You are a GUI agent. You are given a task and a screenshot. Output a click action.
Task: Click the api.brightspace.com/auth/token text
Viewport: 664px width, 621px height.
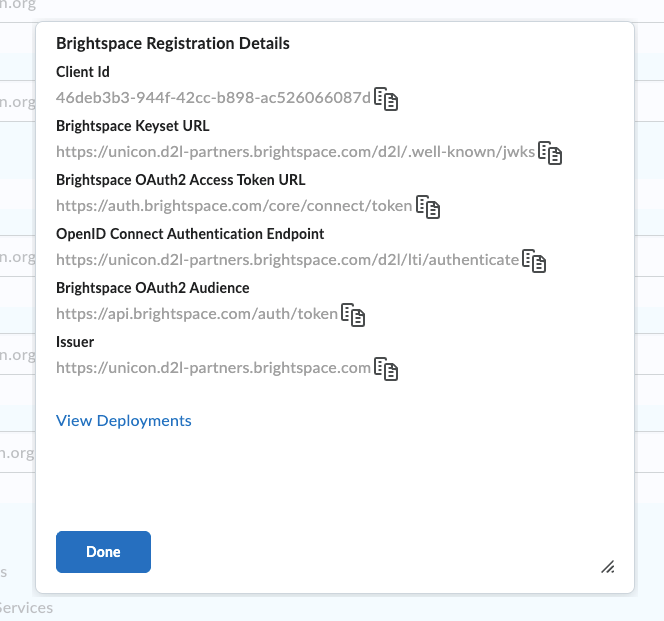click(197, 314)
